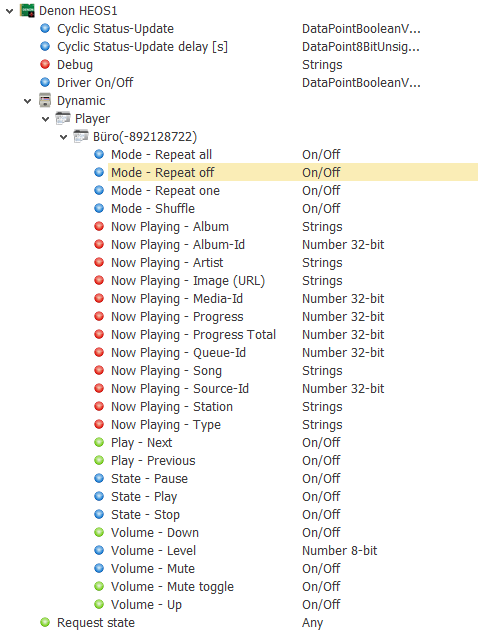Click the Any type of Request state
This screenshot has height=639, width=478.
coord(313,623)
